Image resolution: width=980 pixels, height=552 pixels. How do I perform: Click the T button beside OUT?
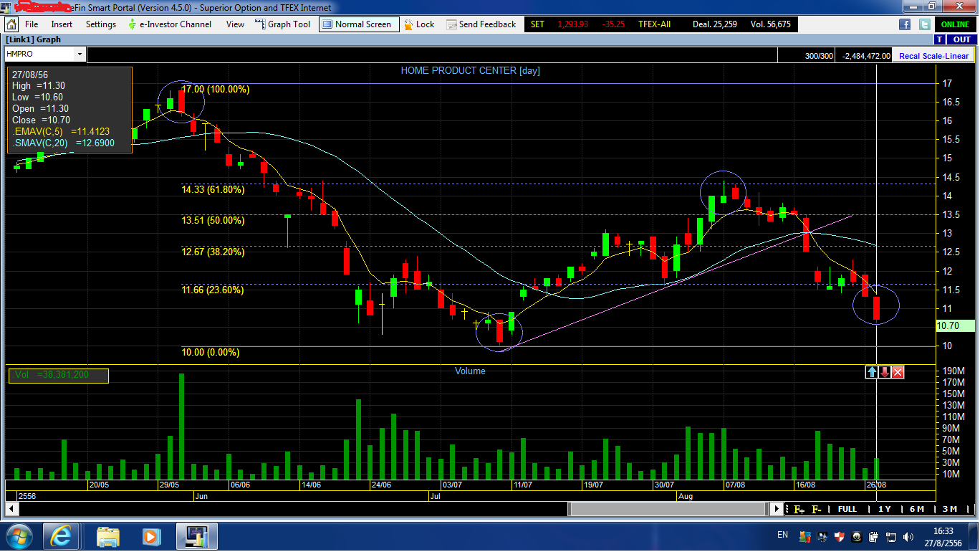point(939,39)
